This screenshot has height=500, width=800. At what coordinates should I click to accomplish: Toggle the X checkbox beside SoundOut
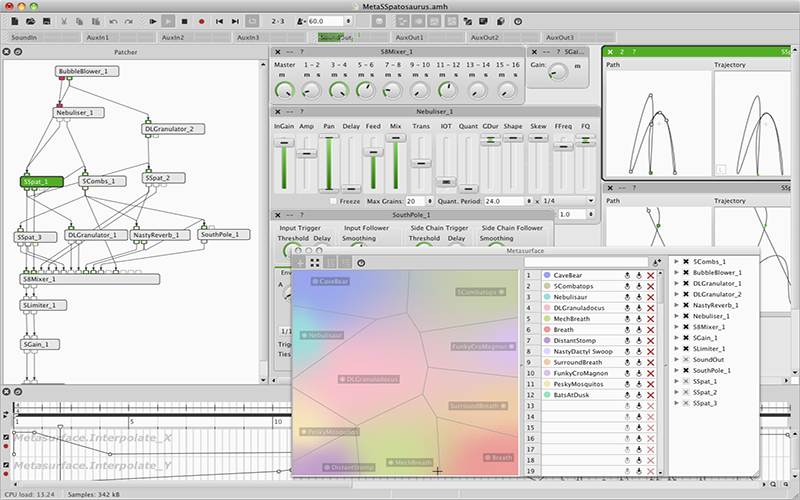tap(686, 360)
